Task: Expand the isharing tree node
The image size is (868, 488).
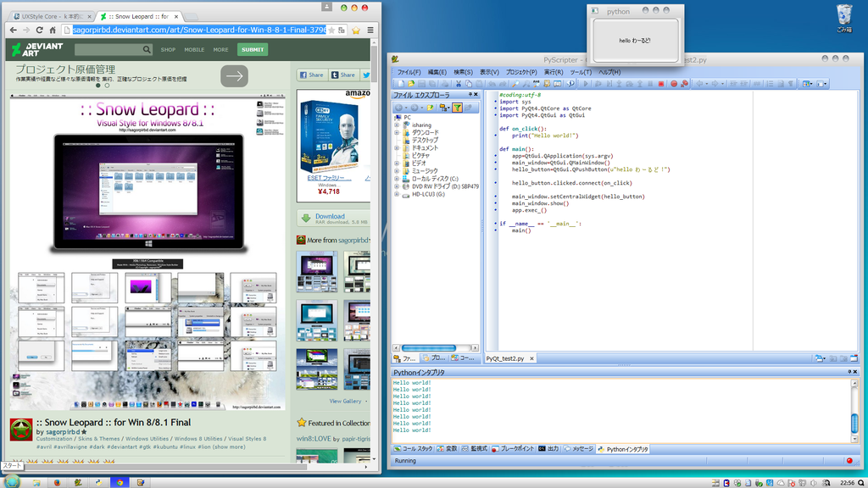Action: pyautogui.click(x=397, y=125)
